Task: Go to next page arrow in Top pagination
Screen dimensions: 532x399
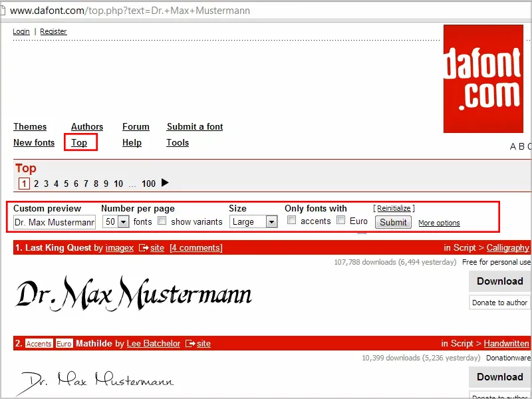Action: tap(165, 183)
